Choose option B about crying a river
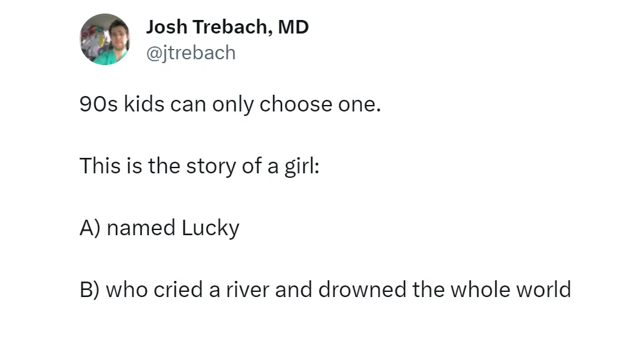Screen dimensions: 644x337 coord(325,289)
